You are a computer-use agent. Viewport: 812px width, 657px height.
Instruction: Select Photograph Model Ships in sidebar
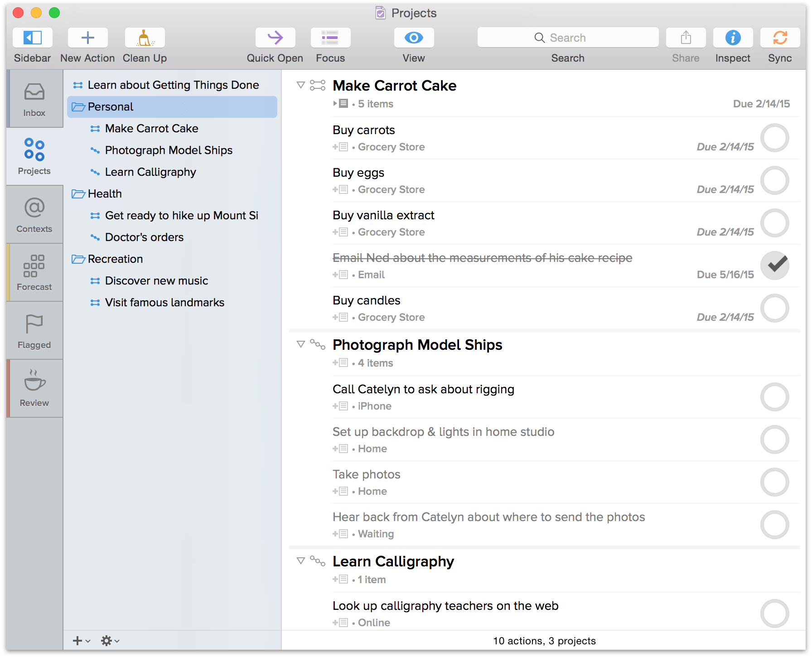tap(172, 150)
